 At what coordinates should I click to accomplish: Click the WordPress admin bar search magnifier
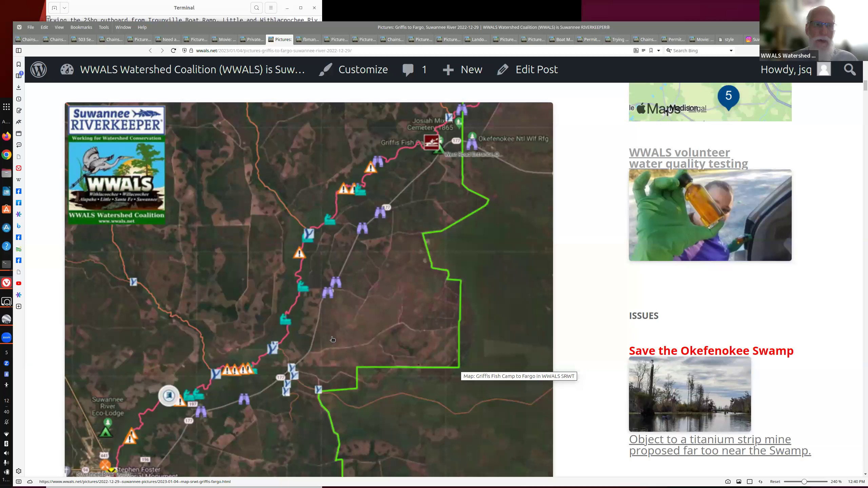click(850, 69)
